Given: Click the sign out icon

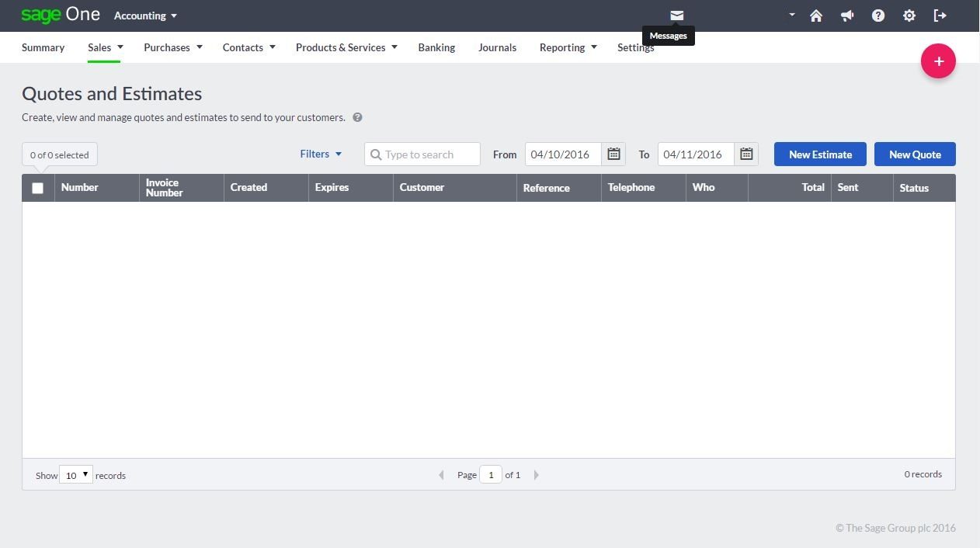Looking at the screenshot, I should [x=940, y=16].
